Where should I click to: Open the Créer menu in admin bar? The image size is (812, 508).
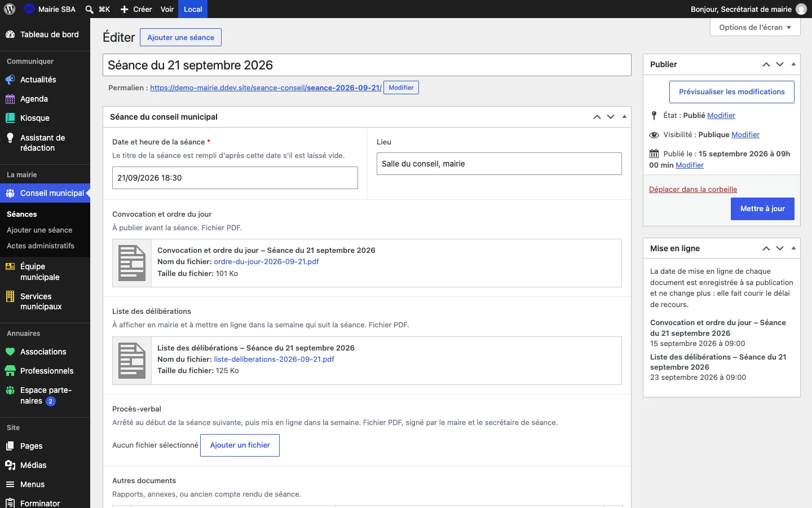[136, 9]
